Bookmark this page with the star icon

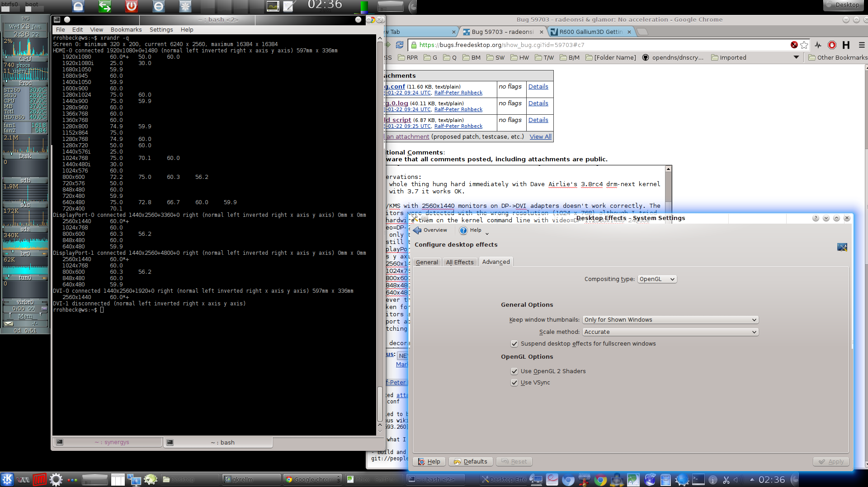804,45
